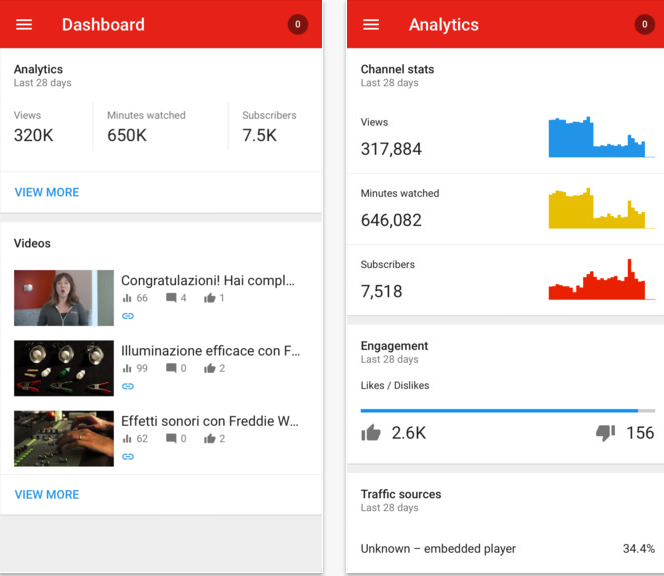The image size is (664, 576).
Task: Tap the Dashboard notification counter badge
Action: pyautogui.click(x=297, y=25)
